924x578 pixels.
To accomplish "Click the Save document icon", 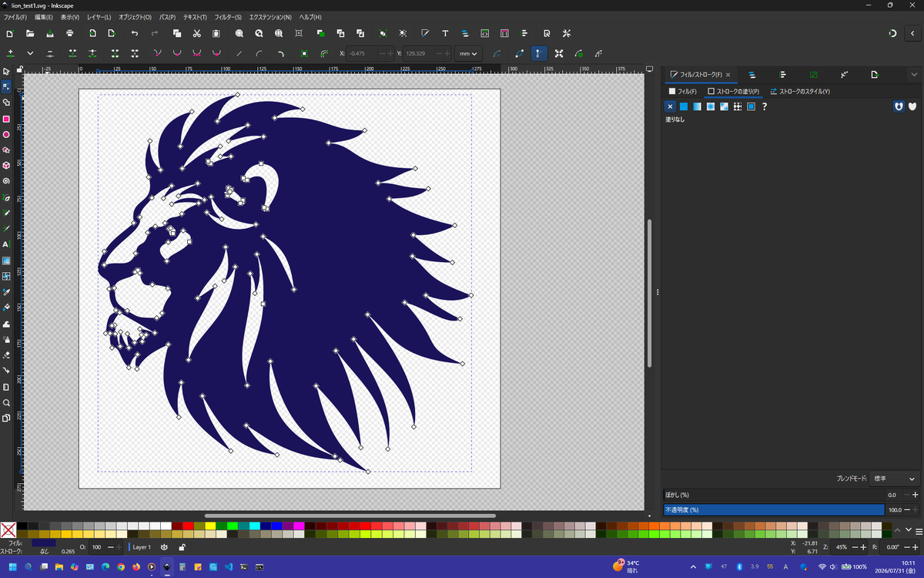I will click(x=50, y=33).
